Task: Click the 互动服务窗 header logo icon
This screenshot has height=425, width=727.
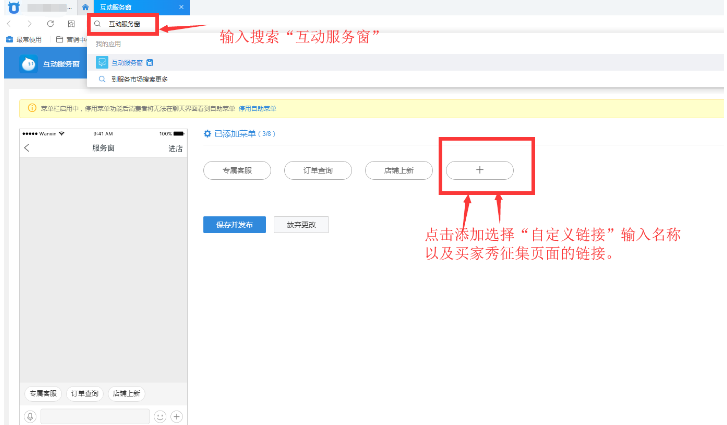Action: coord(28,64)
